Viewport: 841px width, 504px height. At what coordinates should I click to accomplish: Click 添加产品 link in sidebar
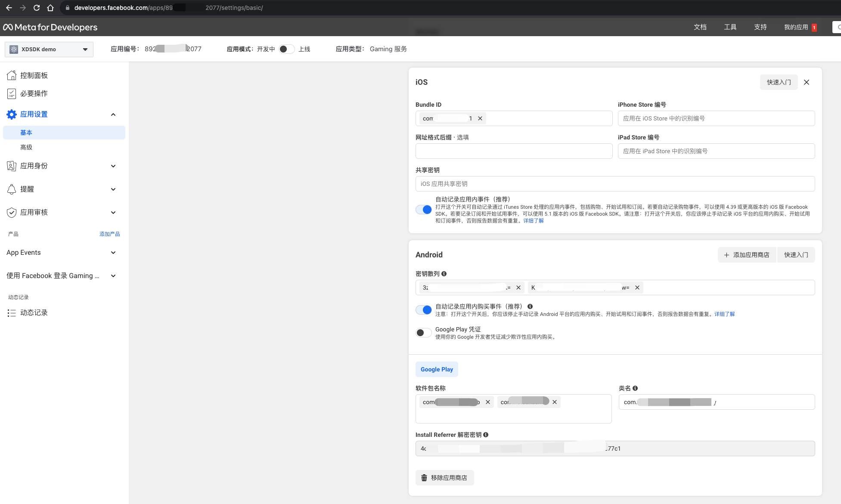110,234
